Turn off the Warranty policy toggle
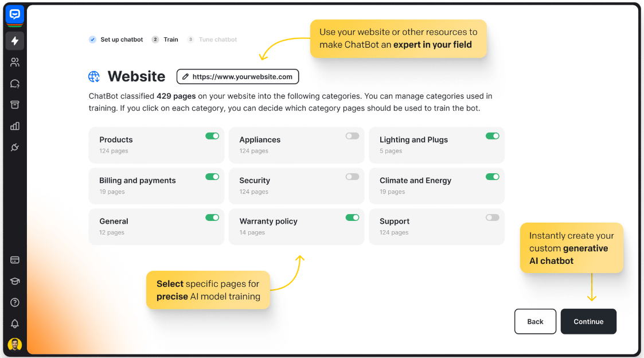Screen dimensions: 644x358 click(352, 217)
